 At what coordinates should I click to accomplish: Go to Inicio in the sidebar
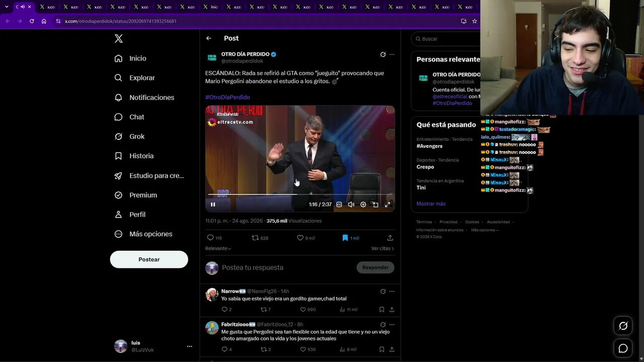click(130, 58)
